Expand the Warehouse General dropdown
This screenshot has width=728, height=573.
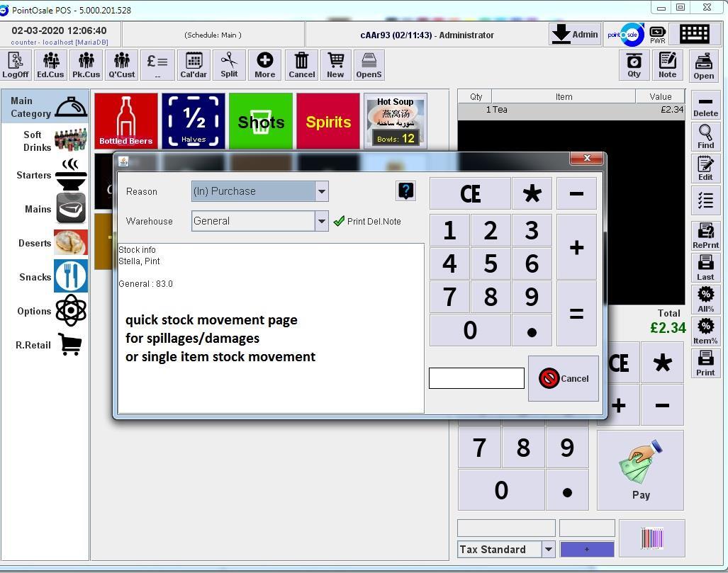[x=321, y=221]
